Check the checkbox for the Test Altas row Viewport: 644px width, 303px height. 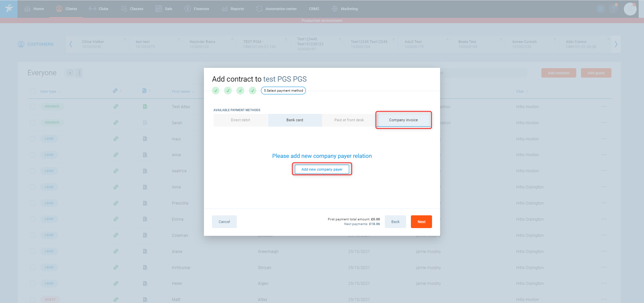pos(33,106)
